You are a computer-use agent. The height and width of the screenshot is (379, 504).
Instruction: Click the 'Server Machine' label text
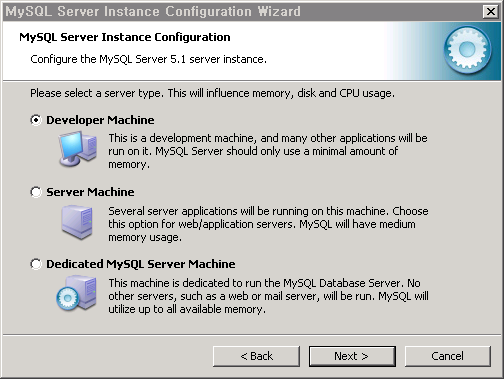coord(90,192)
